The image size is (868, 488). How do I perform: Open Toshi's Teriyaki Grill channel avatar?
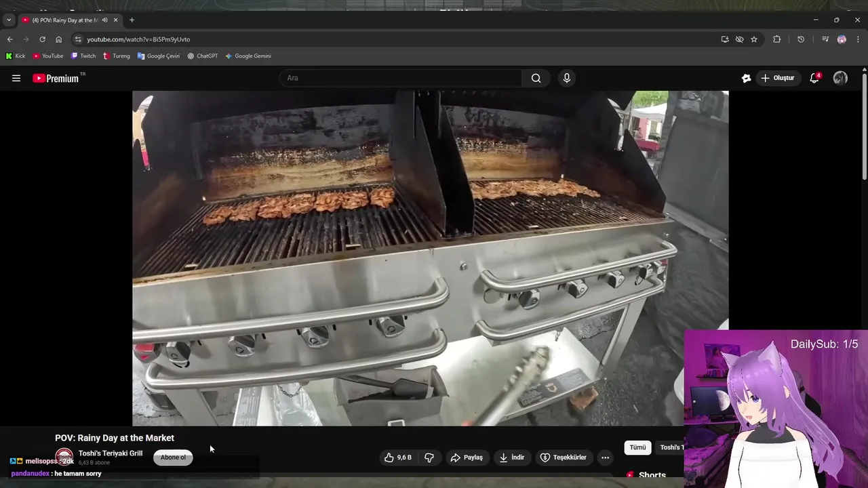tap(64, 457)
